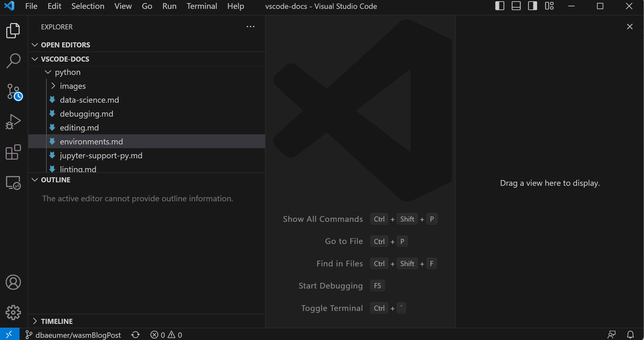644x340 pixels.
Task: Open the Run and Debug view
Action: pos(13,122)
